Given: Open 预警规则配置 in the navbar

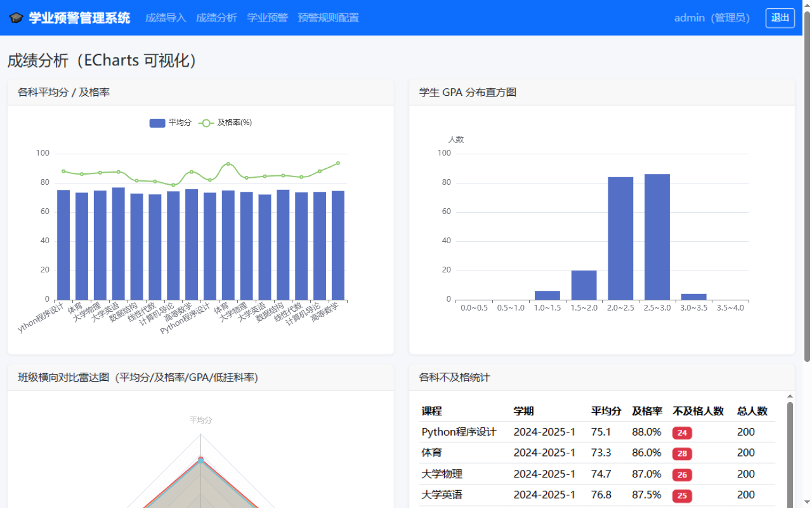Looking at the screenshot, I should (328, 18).
